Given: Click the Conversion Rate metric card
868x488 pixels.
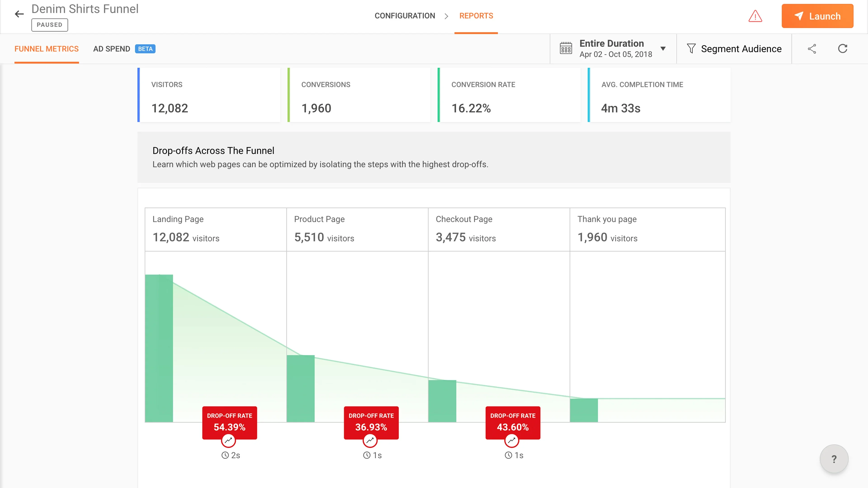Looking at the screenshot, I should [x=509, y=95].
